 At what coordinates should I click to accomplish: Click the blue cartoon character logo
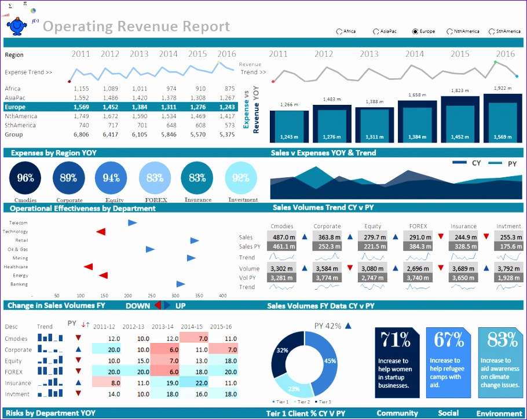click(x=16, y=25)
